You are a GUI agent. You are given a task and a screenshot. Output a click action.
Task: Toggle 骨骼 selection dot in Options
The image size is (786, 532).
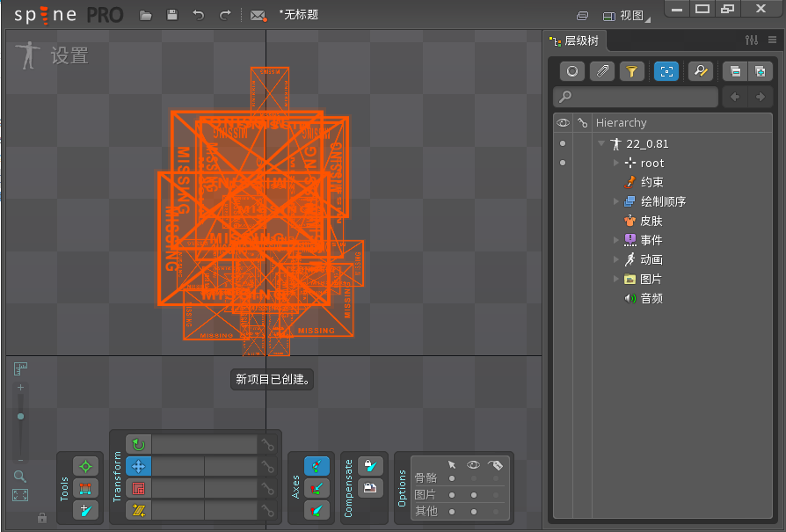pos(452,478)
